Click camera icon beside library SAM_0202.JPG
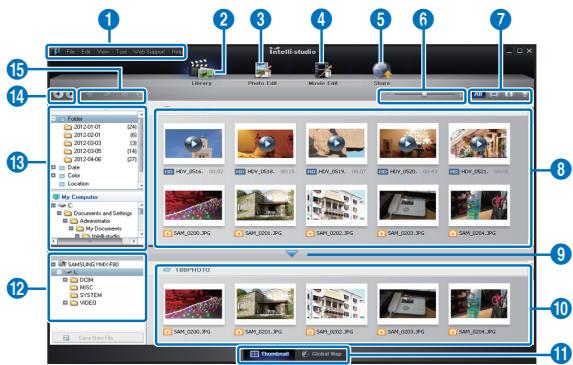The height and width of the screenshot is (365, 573). 310,233
